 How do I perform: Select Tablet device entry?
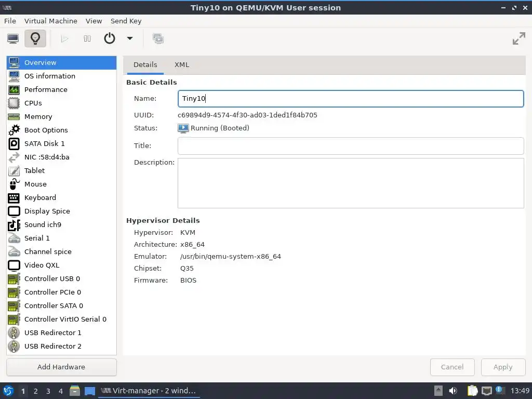pyautogui.click(x=61, y=170)
